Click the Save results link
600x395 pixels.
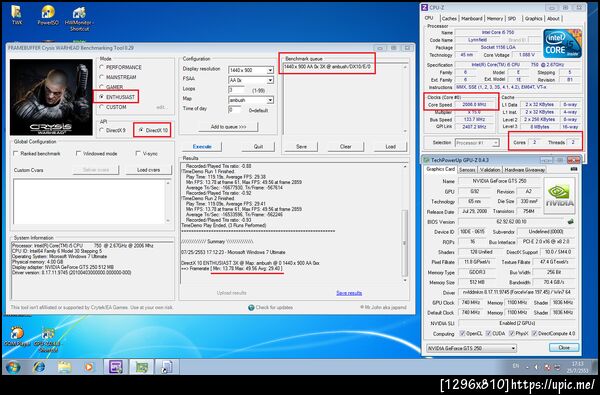(x=349, y=293)
